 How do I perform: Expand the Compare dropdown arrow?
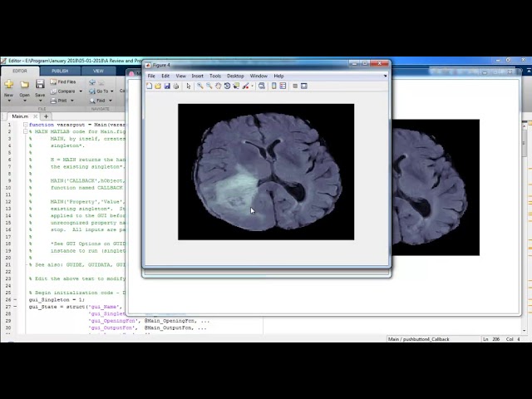[x=81, y=91]
